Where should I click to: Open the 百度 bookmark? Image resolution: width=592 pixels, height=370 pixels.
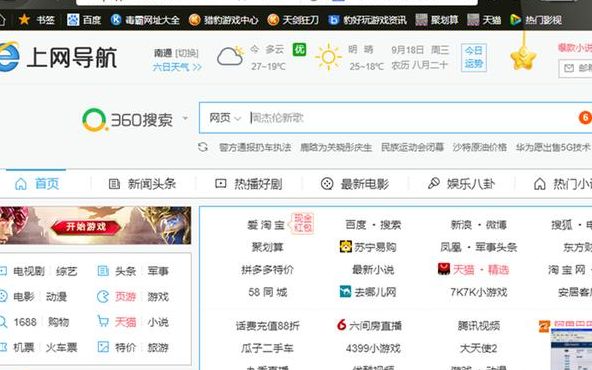(84, 20)
